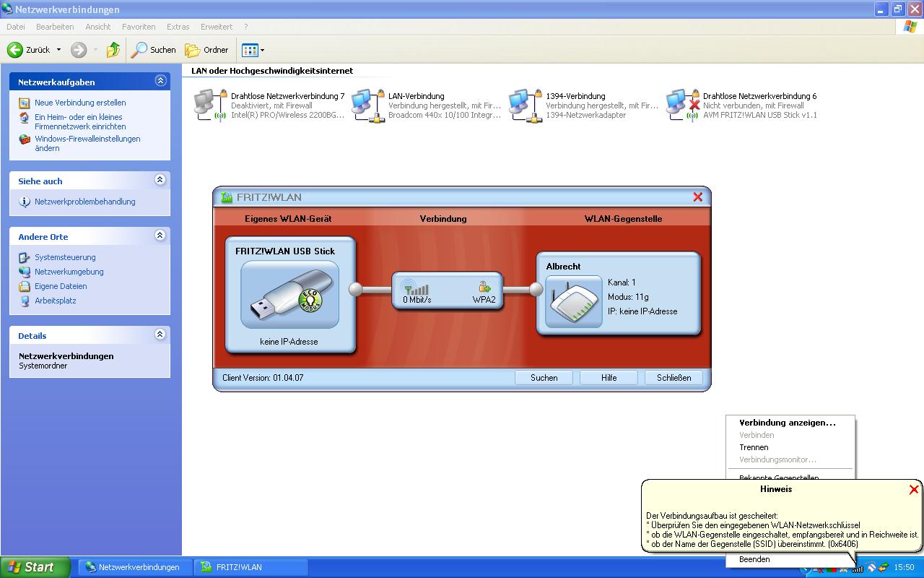
Task: Open Eigene Dateien link
Action: [x=61, y=286]
